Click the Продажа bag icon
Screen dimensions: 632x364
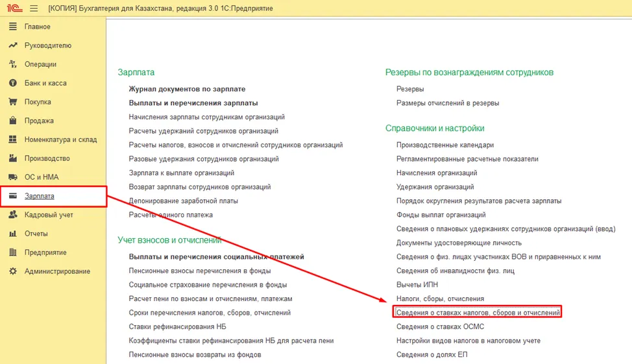click(13, 121)
